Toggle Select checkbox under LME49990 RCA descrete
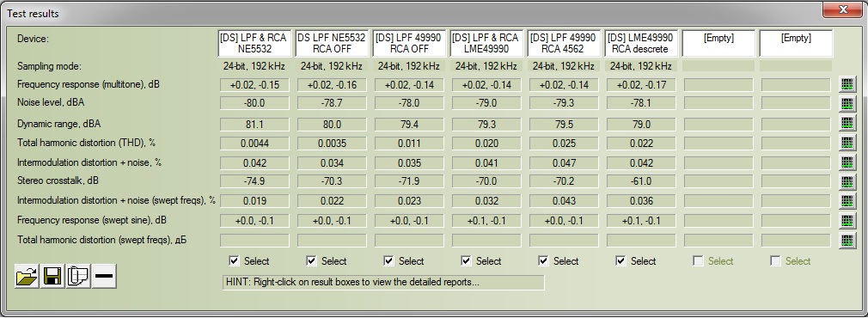 (x=621, y=260)
